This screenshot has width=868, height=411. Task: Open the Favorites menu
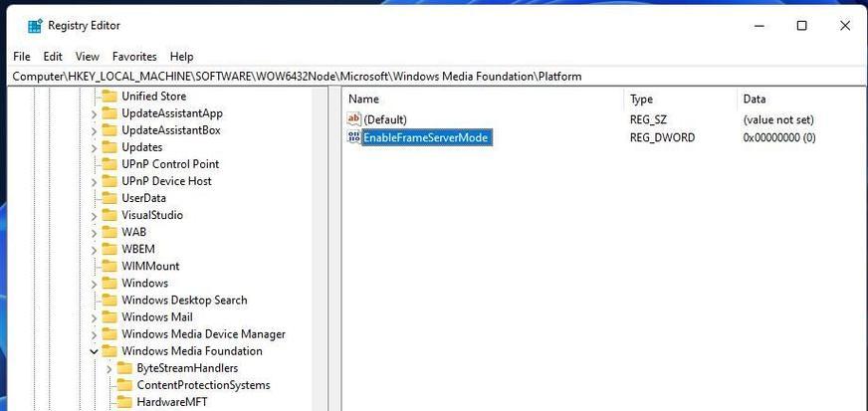pos(134,57)
